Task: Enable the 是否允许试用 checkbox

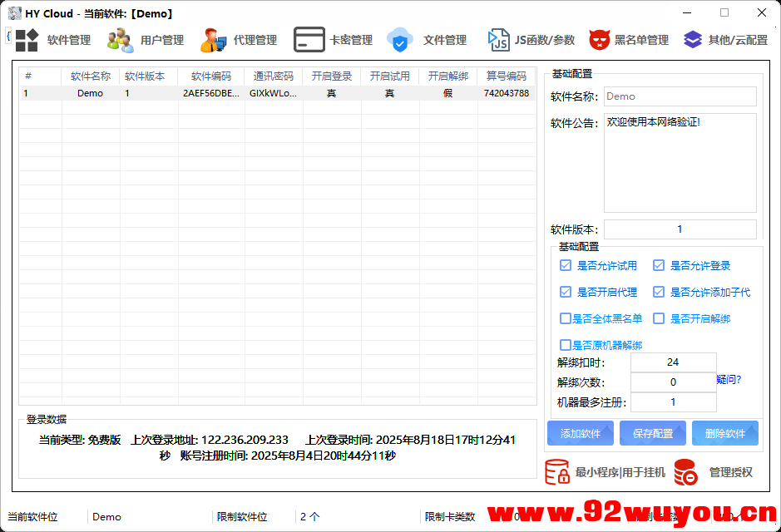Action: click(x=566, y=265)
